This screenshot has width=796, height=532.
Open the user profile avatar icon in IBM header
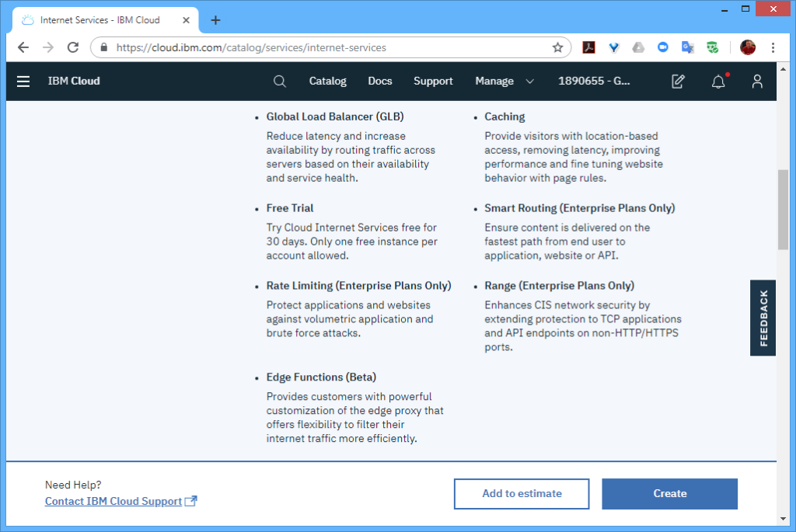pyautogui.click(x=757, y=81)
